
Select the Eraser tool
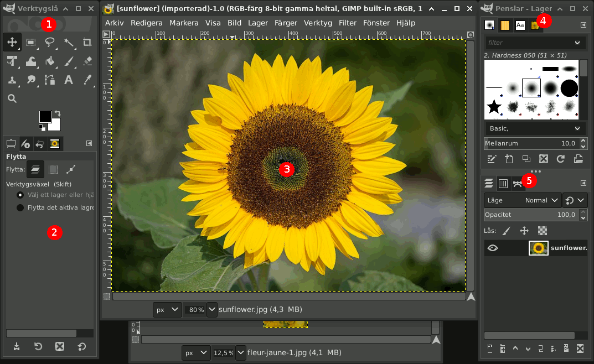[x=87, y=61]
